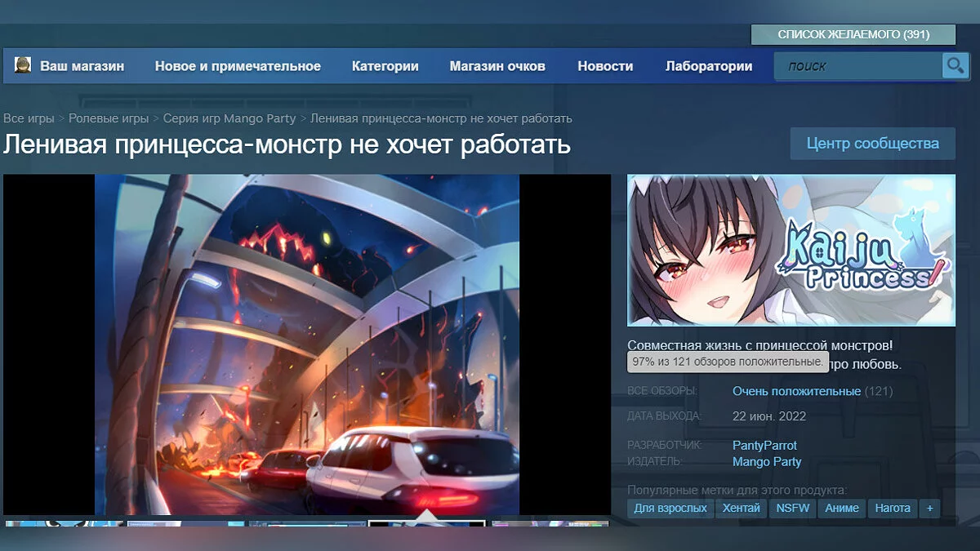
Task: Click into the поиск search field
Action: pos(857,66)
